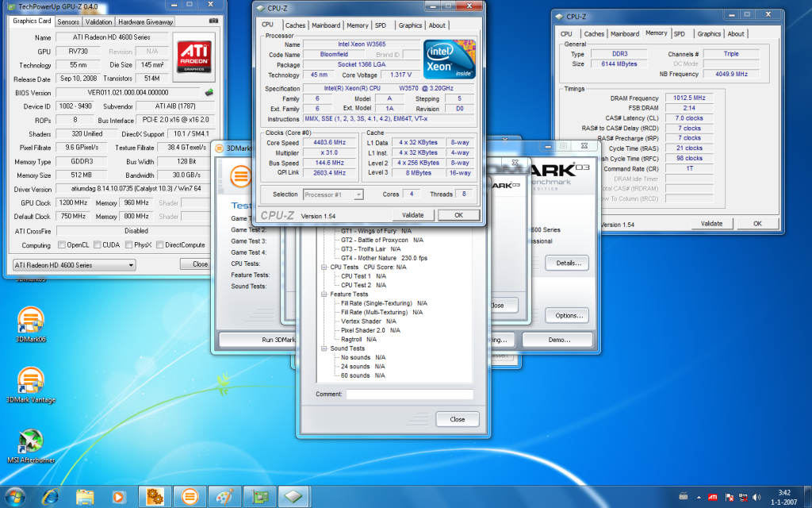
Task: Switch to Paint taskbar button
Action: point(224,497)
